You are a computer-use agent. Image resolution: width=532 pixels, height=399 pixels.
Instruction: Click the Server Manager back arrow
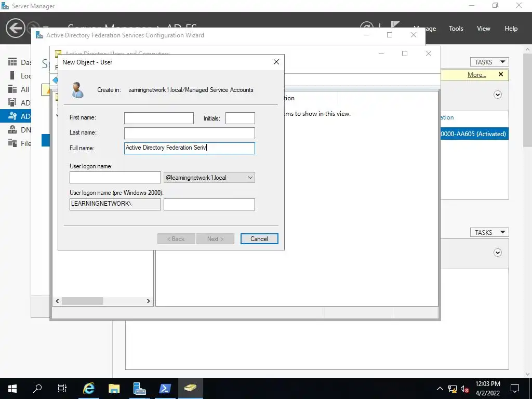(x=15, y=28)
